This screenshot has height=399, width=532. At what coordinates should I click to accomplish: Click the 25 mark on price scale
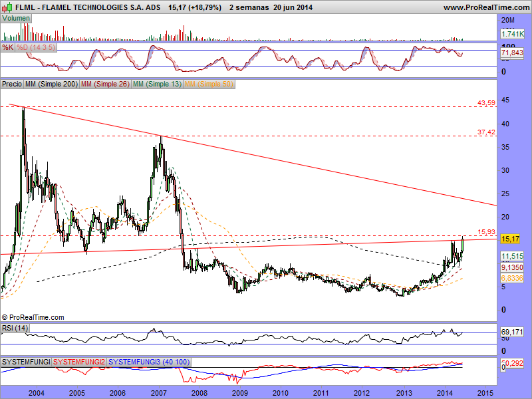click(505, 194)
